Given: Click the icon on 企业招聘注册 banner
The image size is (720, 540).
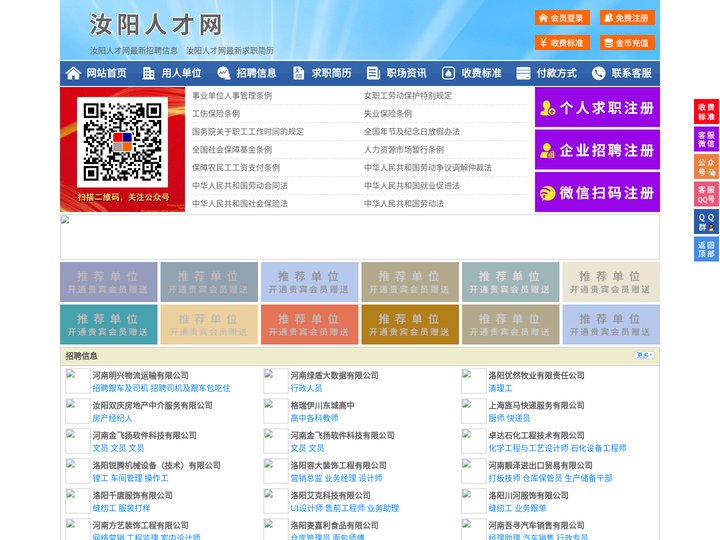Looking at the screenshot, I should click(x=547, y=150).
